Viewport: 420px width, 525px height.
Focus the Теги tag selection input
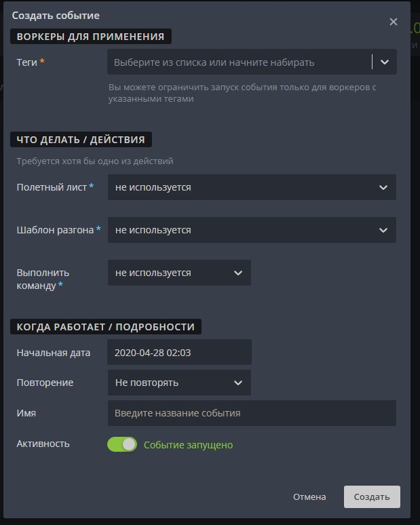pyautogui.click(x=239, y=62)
